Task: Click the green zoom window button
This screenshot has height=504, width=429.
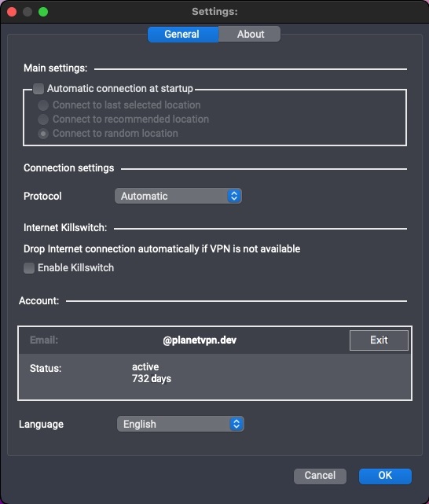Action: [x=43, y=12]
